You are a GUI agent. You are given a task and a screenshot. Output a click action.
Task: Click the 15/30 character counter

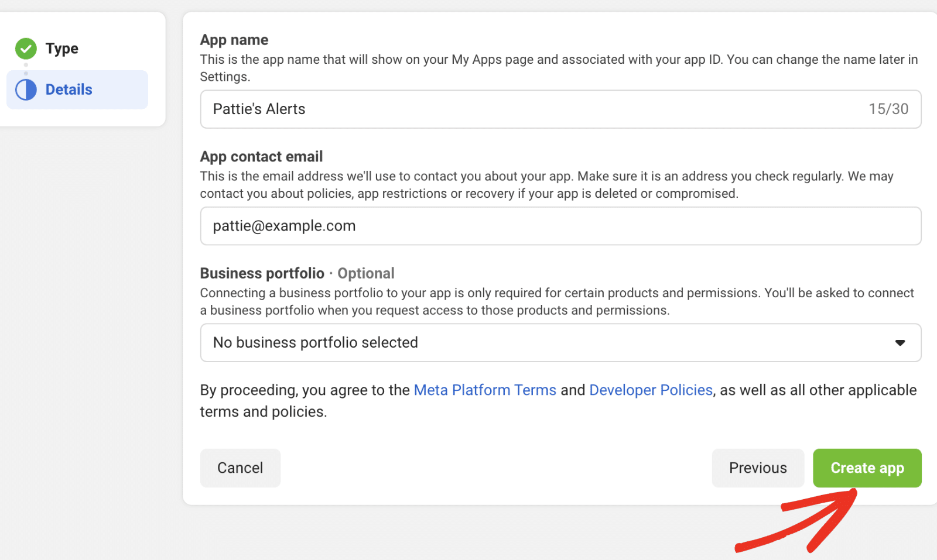[888, 109]
